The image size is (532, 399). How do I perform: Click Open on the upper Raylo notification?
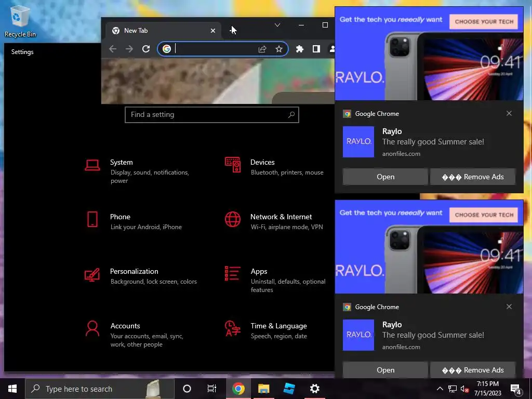click(x=385, y=177)
